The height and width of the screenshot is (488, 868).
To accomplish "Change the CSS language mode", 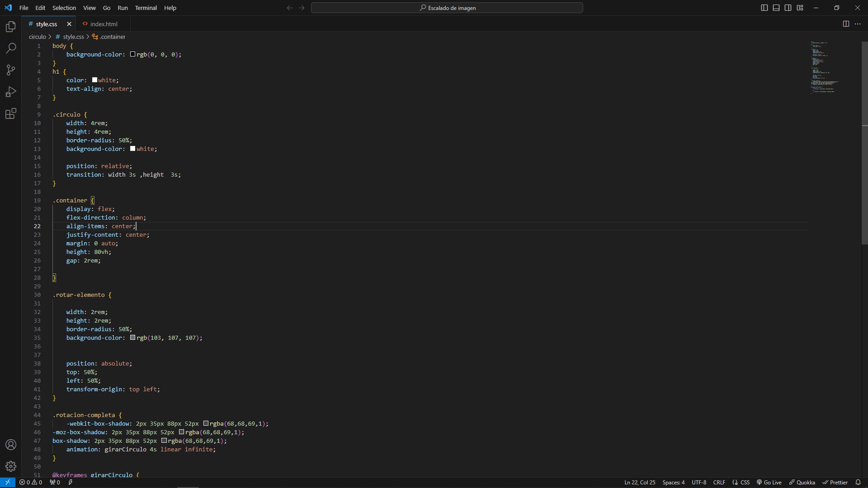I will (741, 482).
